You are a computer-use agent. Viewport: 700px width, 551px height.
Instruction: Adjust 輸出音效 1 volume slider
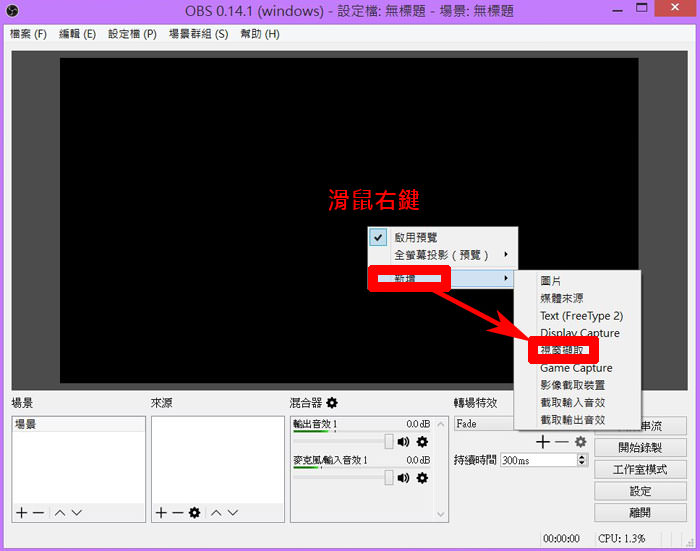[x=388, y=442]
